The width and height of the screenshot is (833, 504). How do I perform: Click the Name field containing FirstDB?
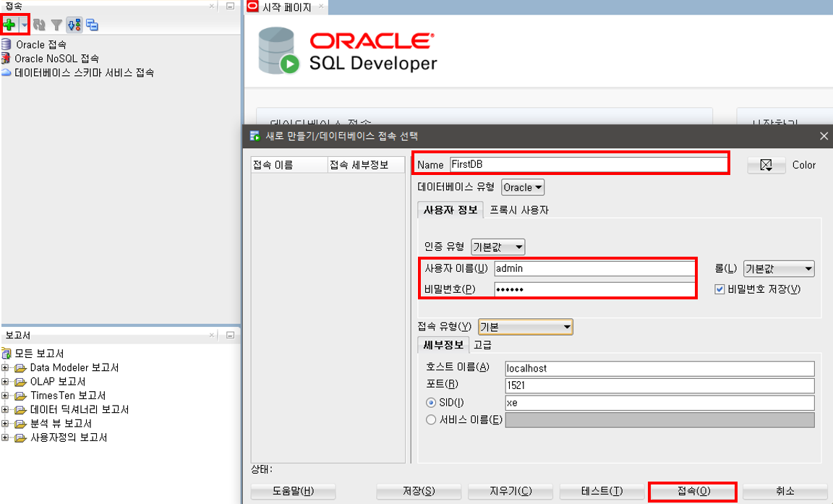[589, 164]
